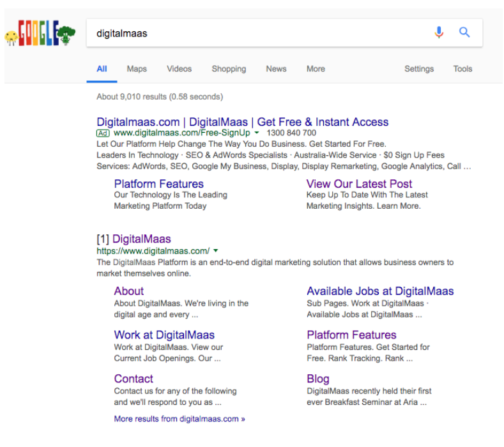504x447 pixels.
Task: Open organic result titled DigitalMaas
Action: coord(141,239)
